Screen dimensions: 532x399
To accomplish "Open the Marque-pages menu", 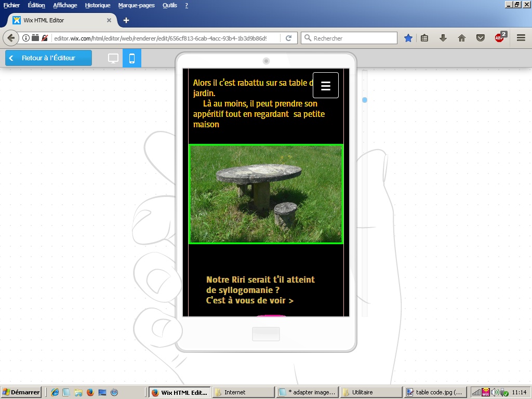I will [137, 5].
